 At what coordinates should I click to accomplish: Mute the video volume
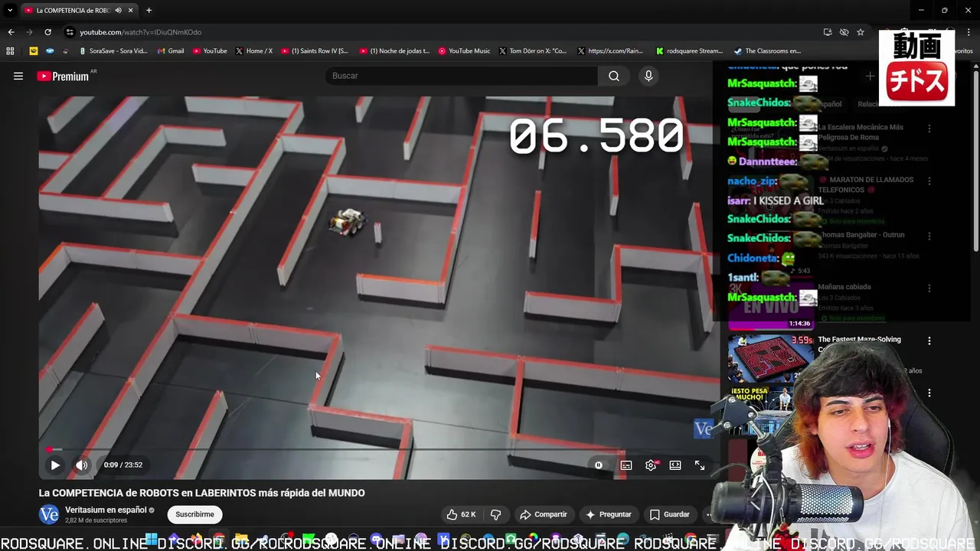pyautogui.click(x=82, y=465)
